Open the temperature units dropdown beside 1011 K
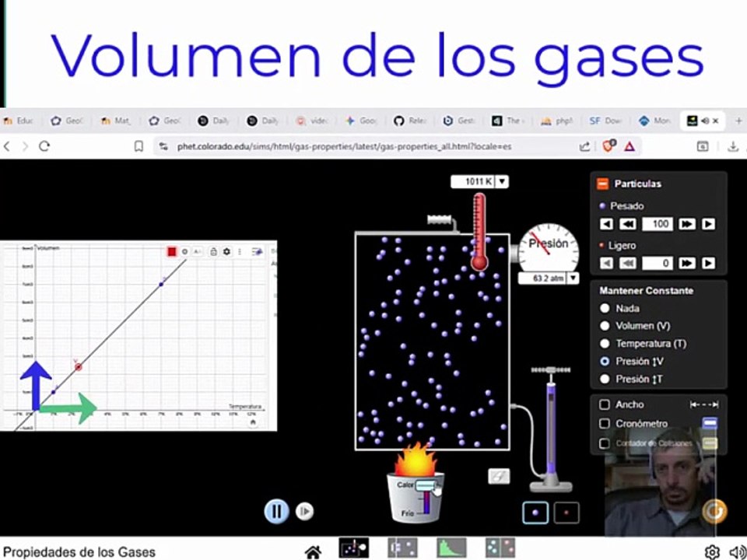The width and height of the screenshot is (747, 560). (502, 181)
